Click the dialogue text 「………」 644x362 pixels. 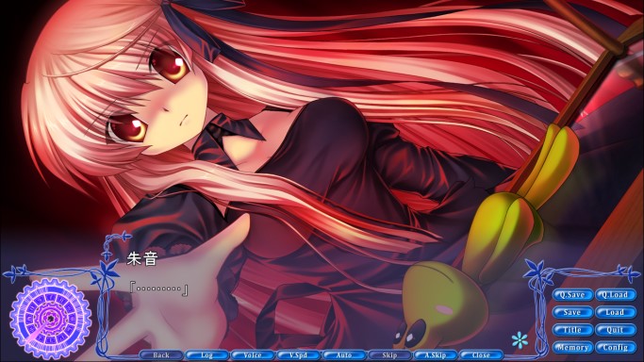point(159,289)
